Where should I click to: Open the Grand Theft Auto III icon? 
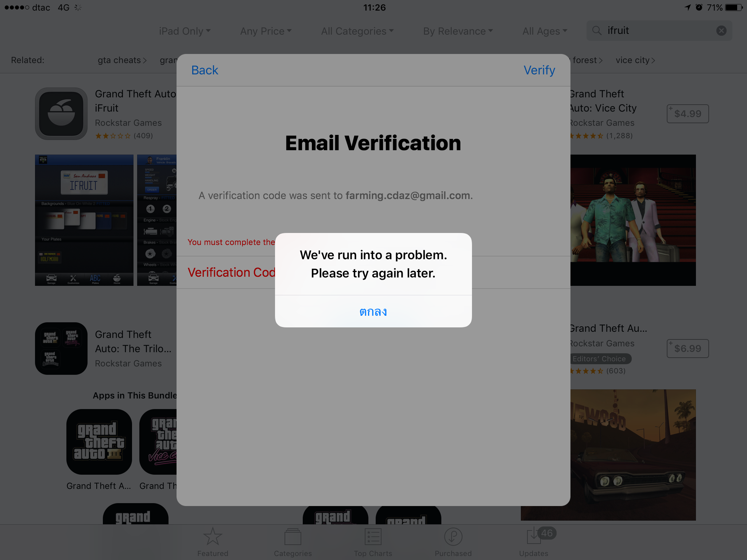point(99,442)
